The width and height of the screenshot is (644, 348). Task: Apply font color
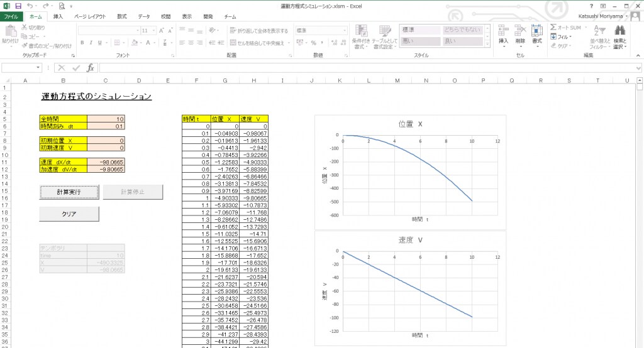[148, 43]
